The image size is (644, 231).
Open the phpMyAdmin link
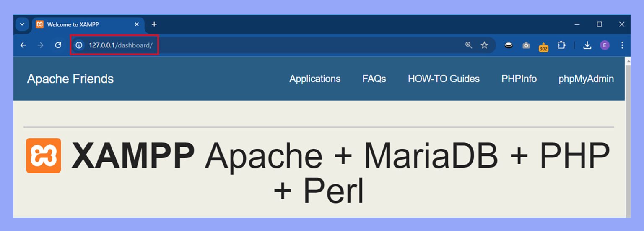pyautogui.click(x=586, y=79)
